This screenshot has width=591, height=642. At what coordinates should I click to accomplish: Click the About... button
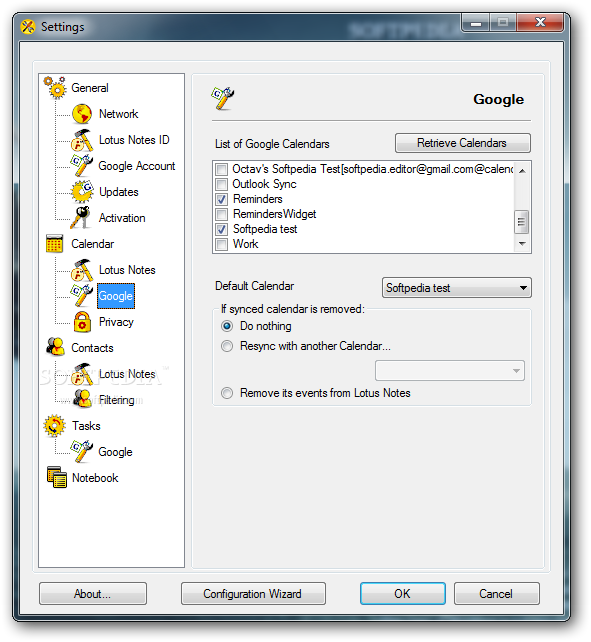point(93,594)
